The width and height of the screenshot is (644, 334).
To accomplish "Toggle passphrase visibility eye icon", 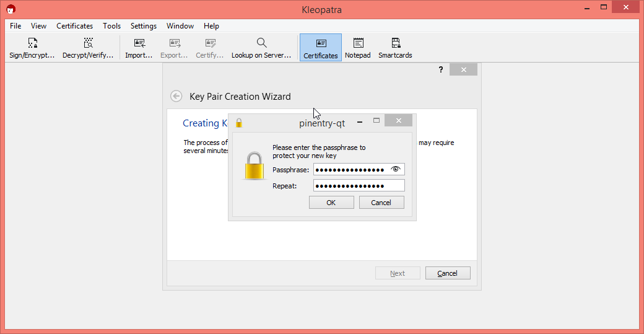I will [396, 169].
